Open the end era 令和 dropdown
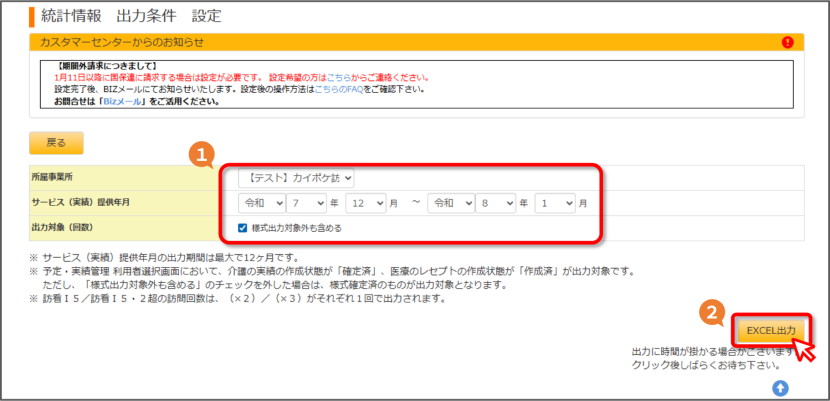Screen dimensions: 830x401 tap(451, 203)
